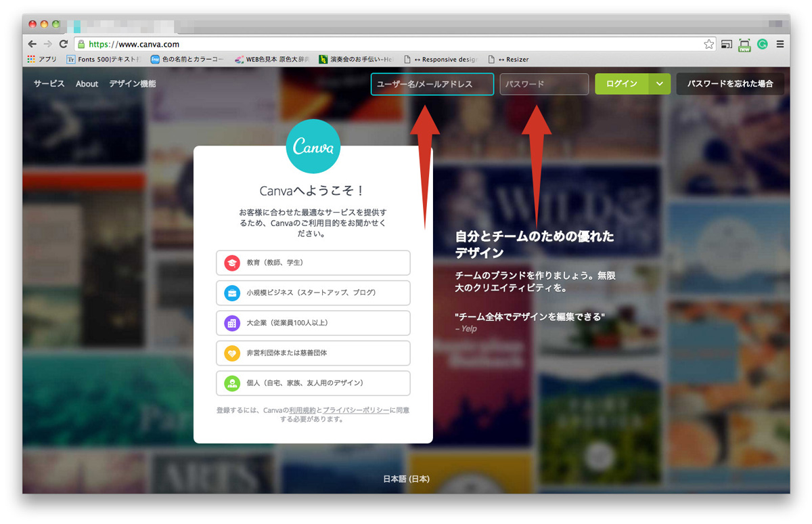This screenshot has height=524, width=812.
Task: Open the Responsive design bookmark
Action: point(441,60)
